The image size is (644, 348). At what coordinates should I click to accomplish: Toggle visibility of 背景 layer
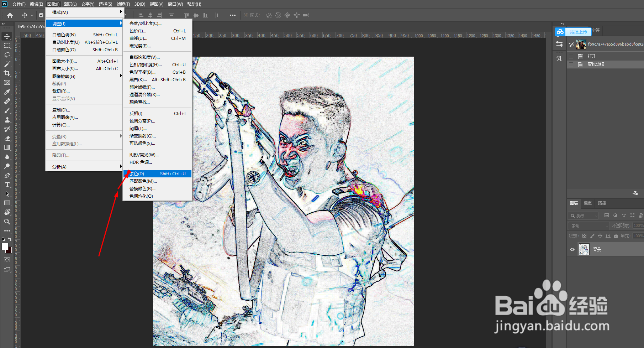572,249
